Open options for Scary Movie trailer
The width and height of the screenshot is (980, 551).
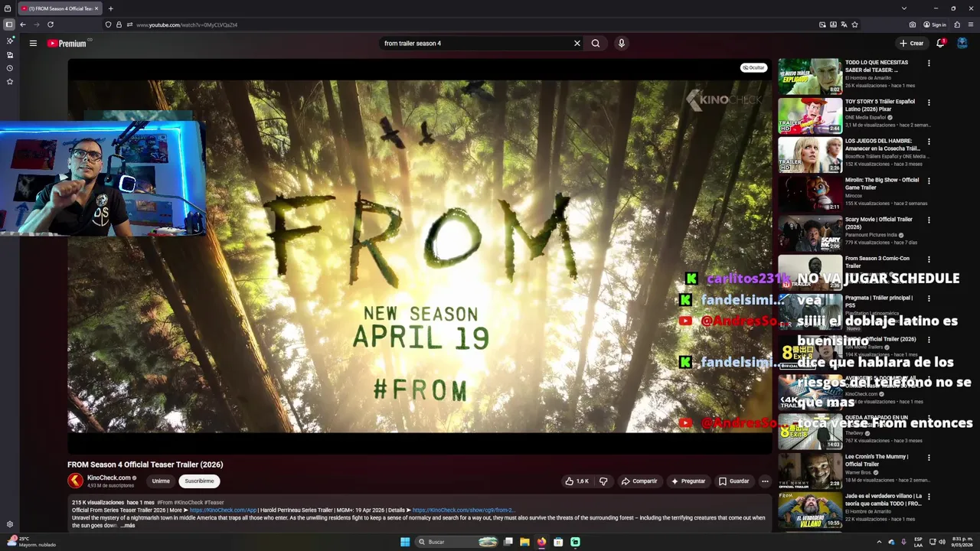point(929,220)
